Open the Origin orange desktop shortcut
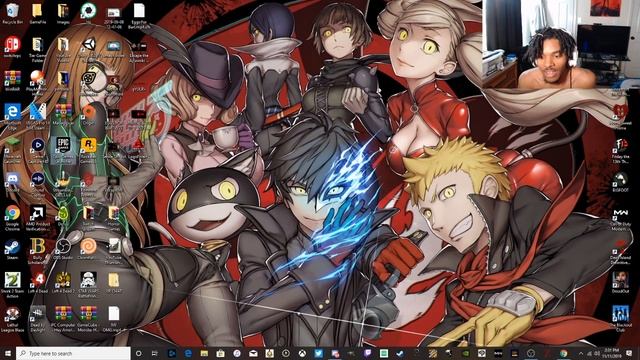Image resolution: width=640 pixels, height=360 pixels. tap(89, 114)
